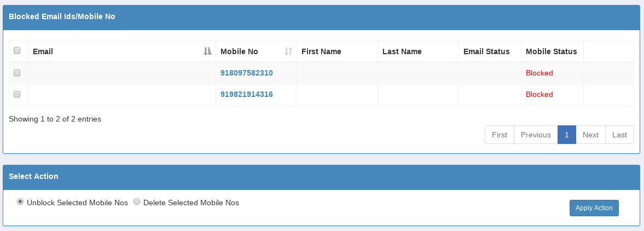644x231 pixels.
Task: Click the Email Status column header
Action: (x=486, y=51)
